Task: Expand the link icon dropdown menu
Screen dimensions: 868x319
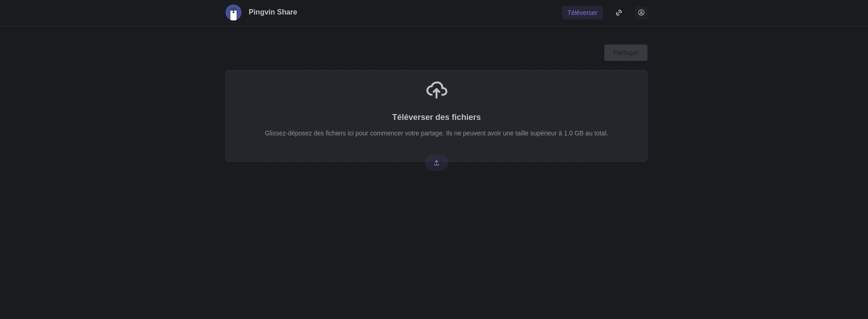Action: [619, 13]
